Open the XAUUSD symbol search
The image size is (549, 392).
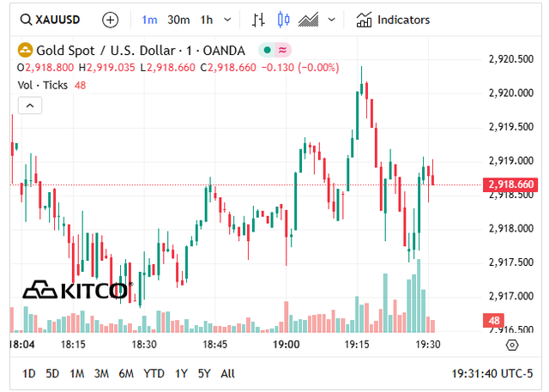click(x=50, y=20)
